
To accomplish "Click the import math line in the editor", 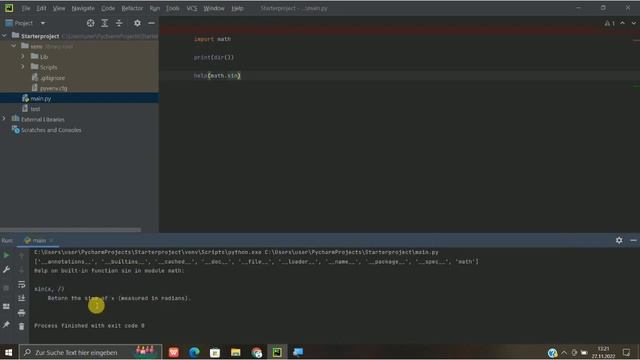I will point(212,39).
